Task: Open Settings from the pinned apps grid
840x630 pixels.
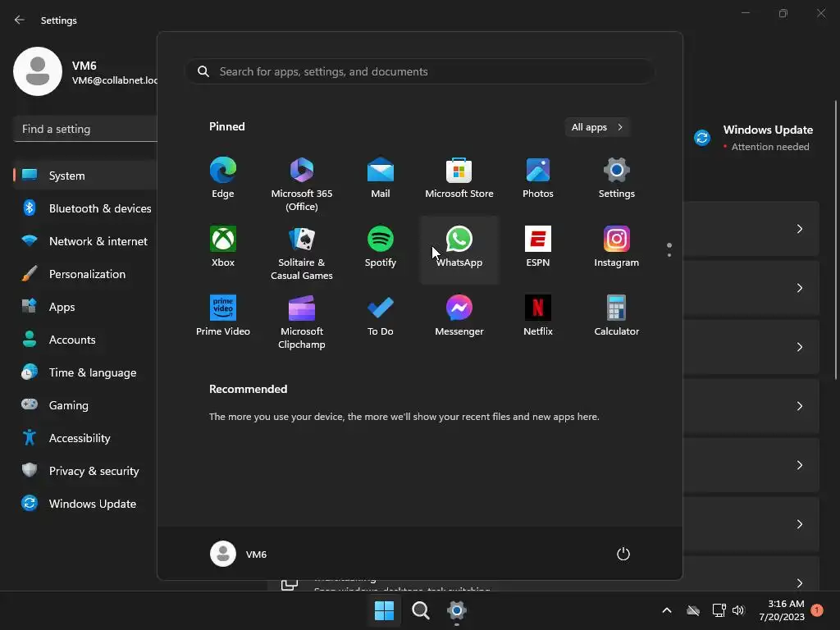Action: click(617, 180)
